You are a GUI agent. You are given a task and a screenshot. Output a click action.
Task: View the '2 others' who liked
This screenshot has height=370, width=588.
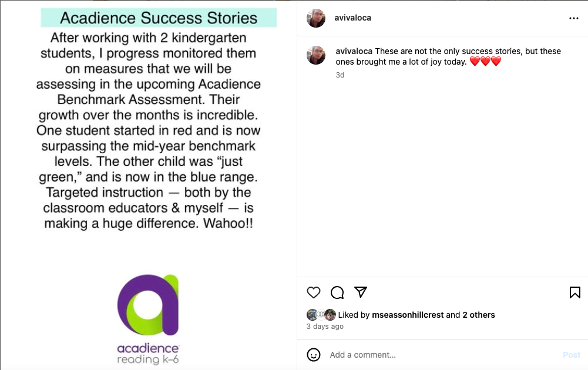pos(479,315)
